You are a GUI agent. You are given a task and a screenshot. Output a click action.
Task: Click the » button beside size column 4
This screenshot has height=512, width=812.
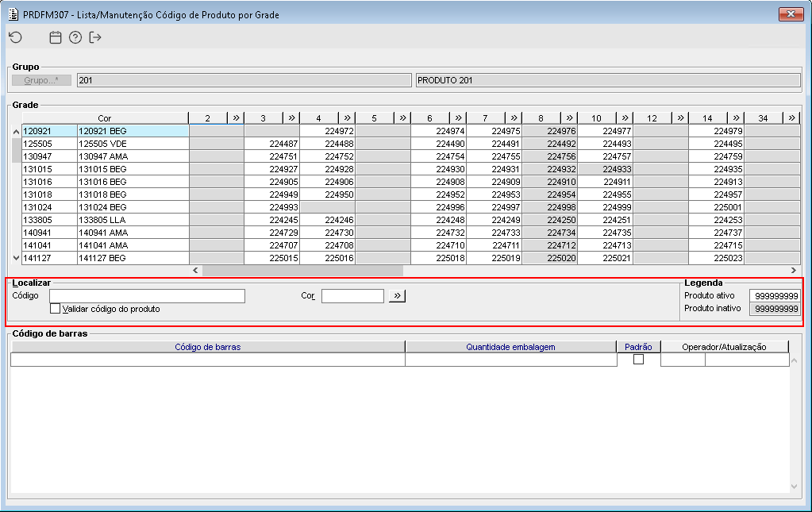(347, 118)
